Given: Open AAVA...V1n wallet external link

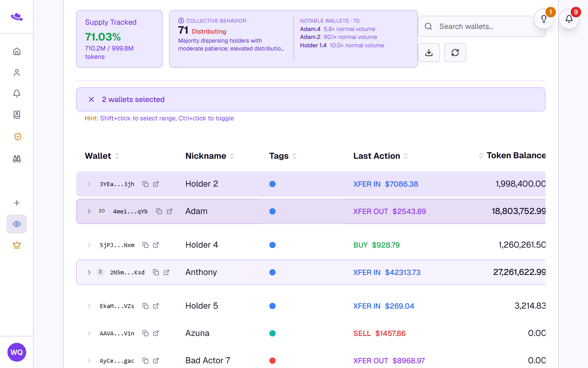Looking at the screenshot, I should (x=156, y=333).
